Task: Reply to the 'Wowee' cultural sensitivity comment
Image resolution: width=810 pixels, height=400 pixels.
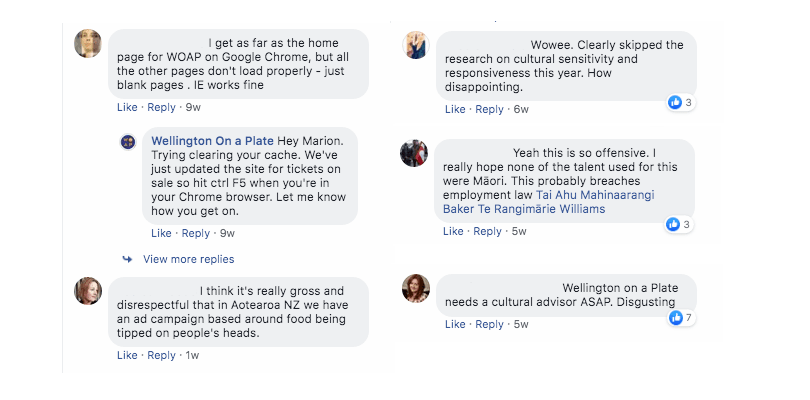Action: (x=487, y=109)
